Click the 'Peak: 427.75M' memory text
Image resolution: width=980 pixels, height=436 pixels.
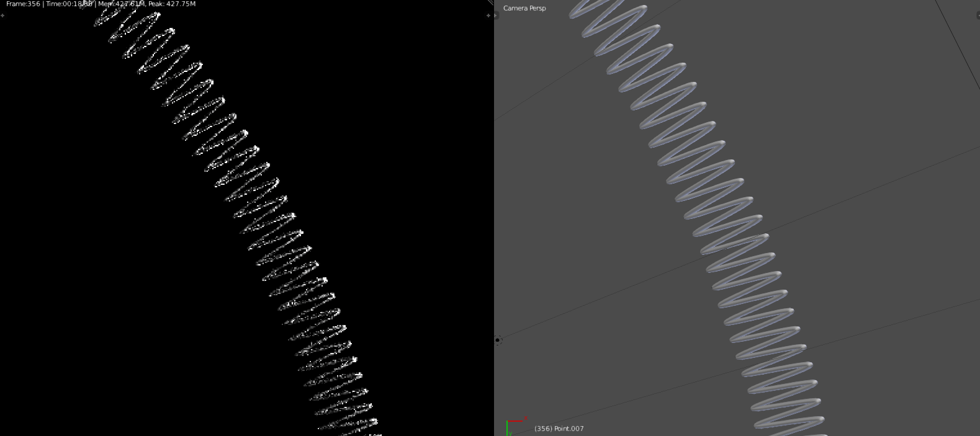point(172,4)
